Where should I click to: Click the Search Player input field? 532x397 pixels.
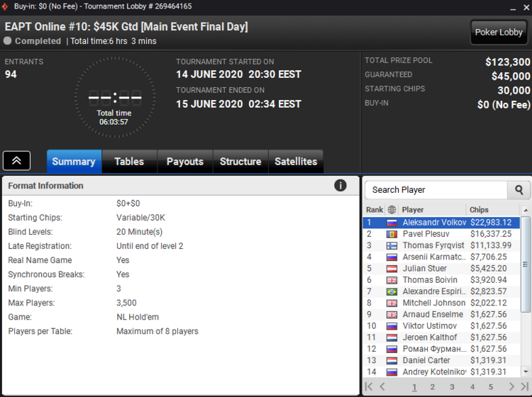(x=436, y=190)
